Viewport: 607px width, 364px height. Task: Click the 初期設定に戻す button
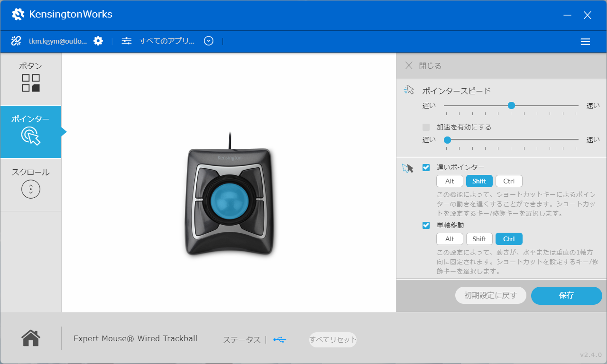click(x=490, y=295)
